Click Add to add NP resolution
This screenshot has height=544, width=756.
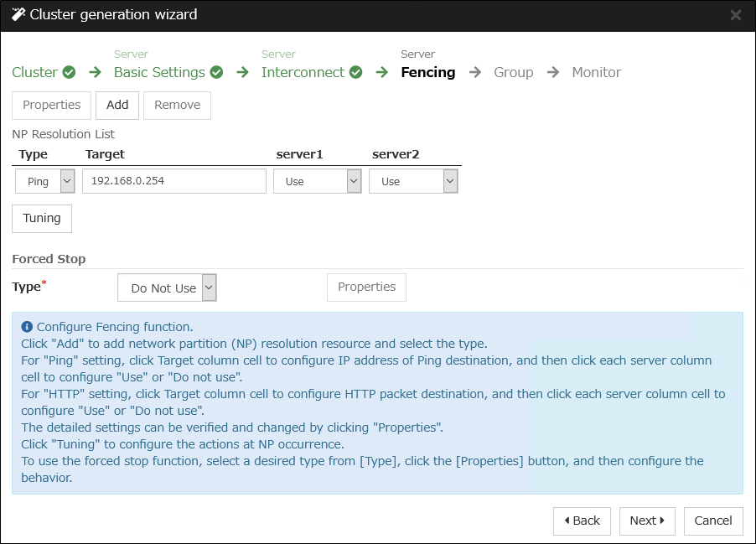[117, 105]
